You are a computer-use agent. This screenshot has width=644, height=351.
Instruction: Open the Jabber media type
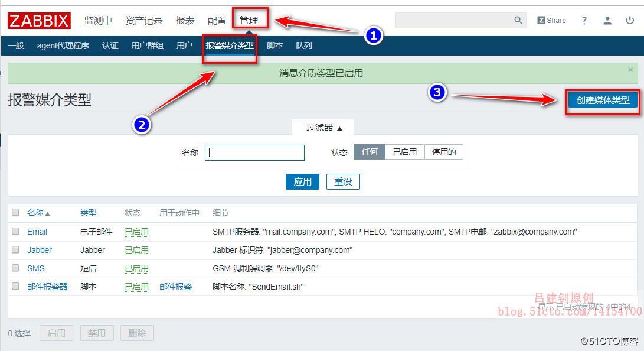tap(40, 250)
